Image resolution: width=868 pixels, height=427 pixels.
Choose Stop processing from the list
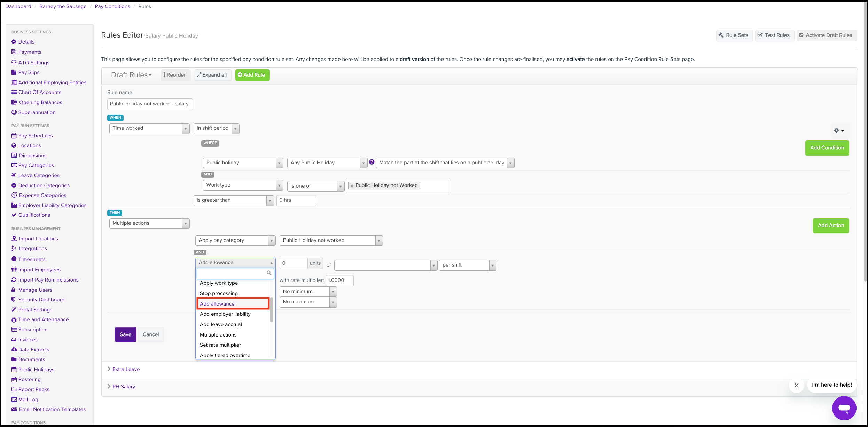219,293
